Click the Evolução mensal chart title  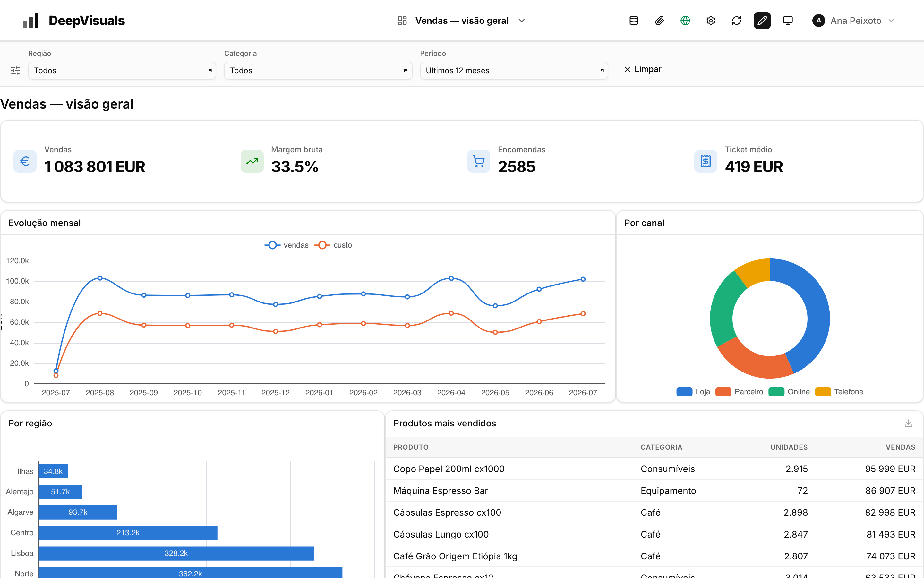(45, 223)
